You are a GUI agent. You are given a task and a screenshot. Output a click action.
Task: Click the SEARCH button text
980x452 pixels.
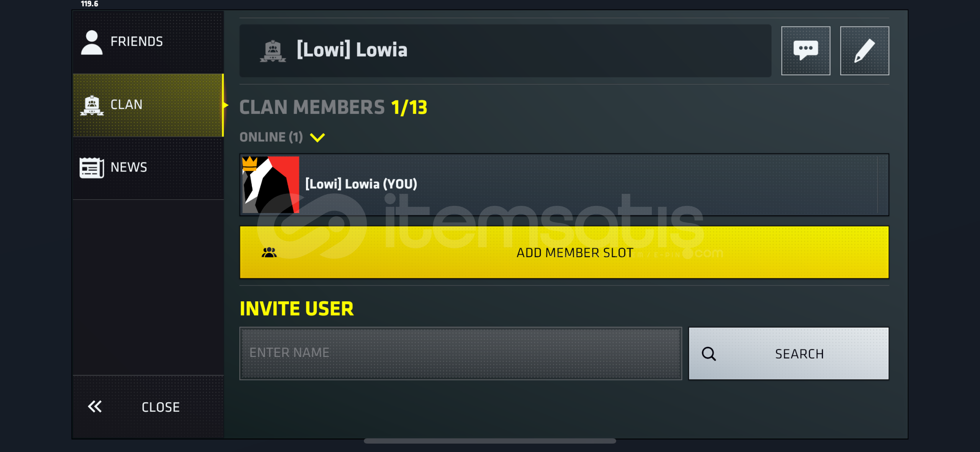799,354
